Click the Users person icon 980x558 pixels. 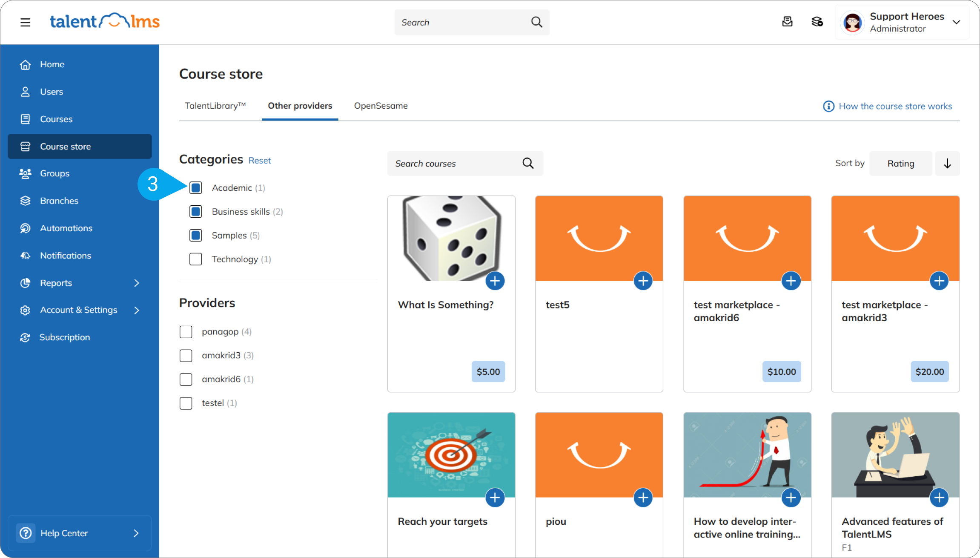[25, 92]
